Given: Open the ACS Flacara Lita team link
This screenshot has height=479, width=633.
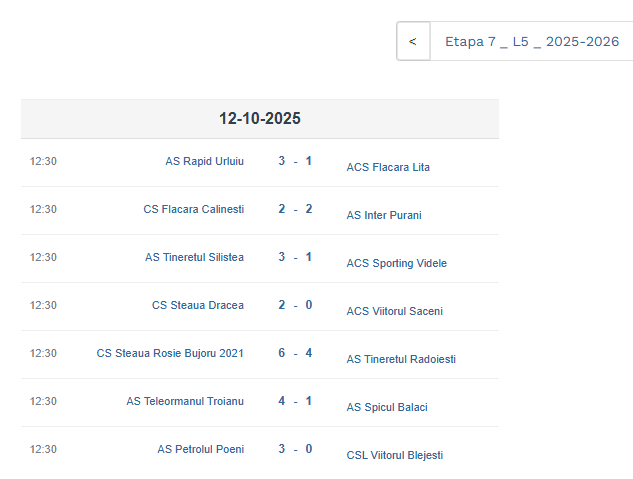Looking at the screenshot, I should pos(388,167).
